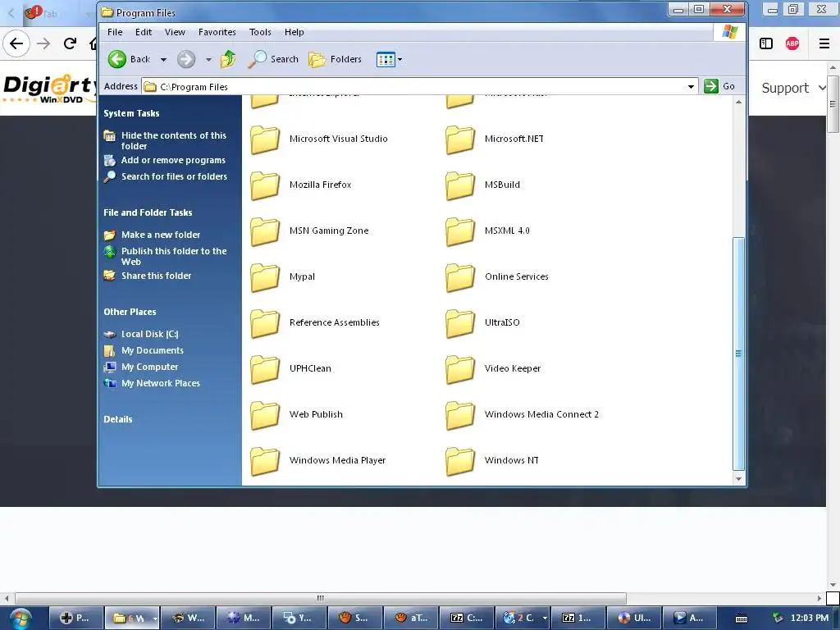Click Publish this folder to the Web
Image resolution: width=840 pixels, height=630 pixels.
pos(174,256)
